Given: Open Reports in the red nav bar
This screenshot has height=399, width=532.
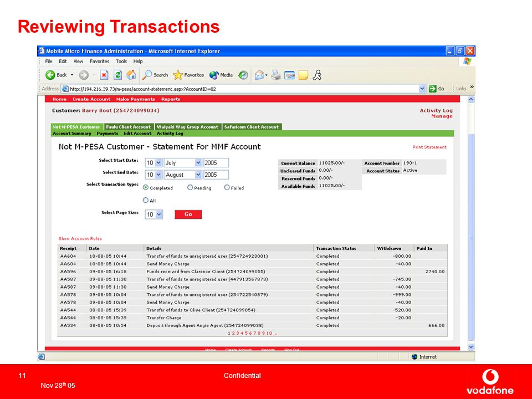Looking at the screenshot, I should pos(171,99).
